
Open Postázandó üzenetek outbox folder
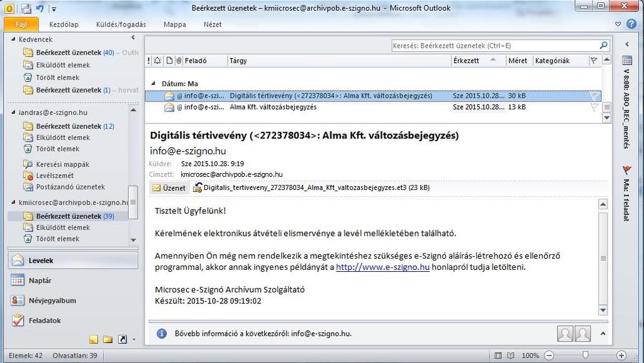click(x=65, y=187)
